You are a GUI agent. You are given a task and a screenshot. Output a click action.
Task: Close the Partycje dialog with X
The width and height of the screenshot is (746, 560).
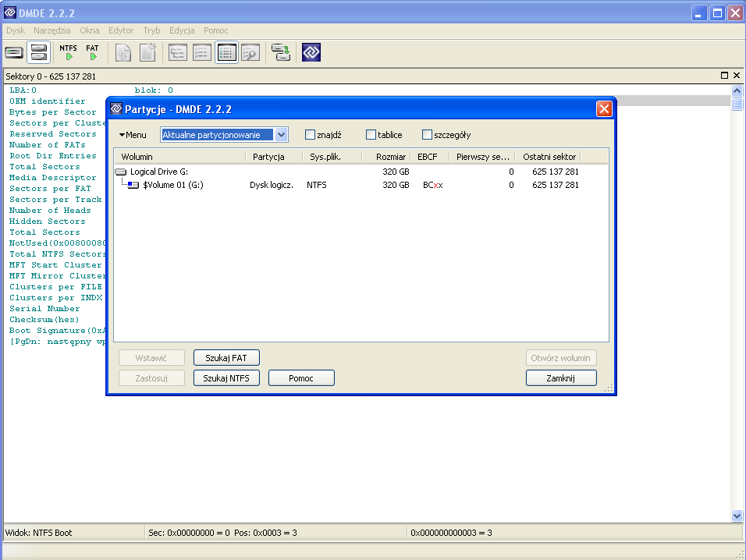[x=604, y=109]
